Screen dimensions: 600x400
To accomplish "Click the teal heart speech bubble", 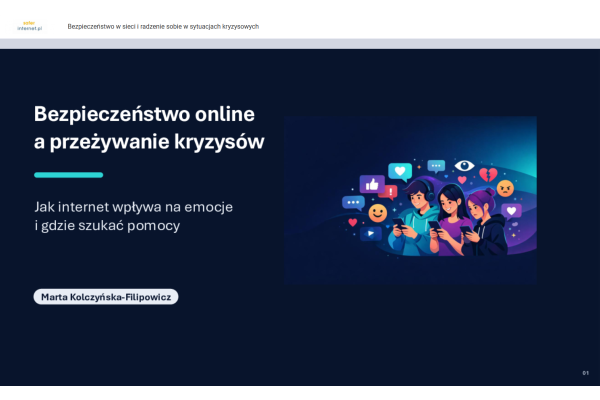I will click(x=402, y=172).
